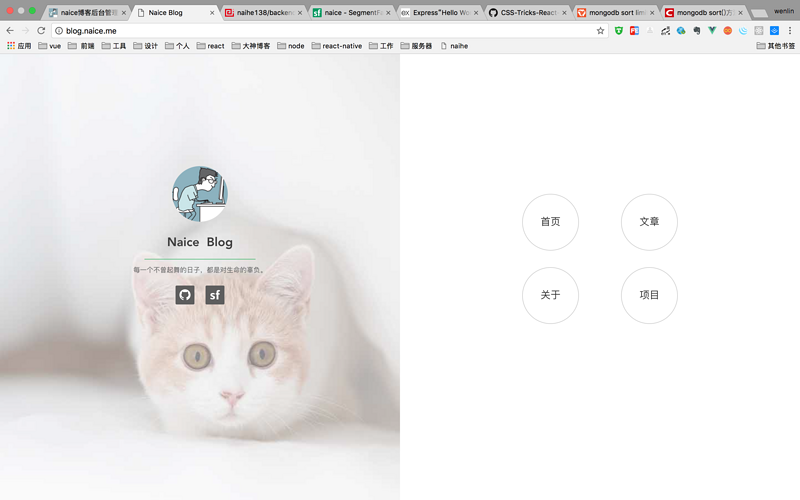Bookmark this page with star icon

click(x=601, y=31)
